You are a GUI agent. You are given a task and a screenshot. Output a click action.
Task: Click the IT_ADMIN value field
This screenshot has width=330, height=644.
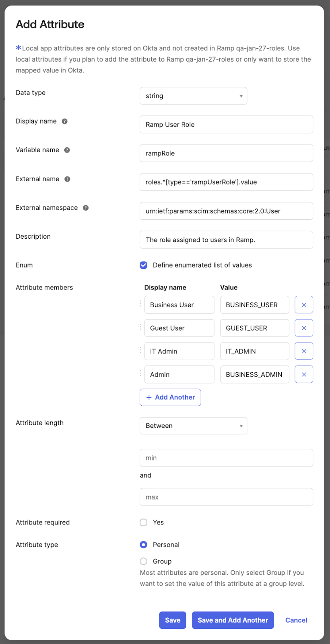(x=254, y=351)
